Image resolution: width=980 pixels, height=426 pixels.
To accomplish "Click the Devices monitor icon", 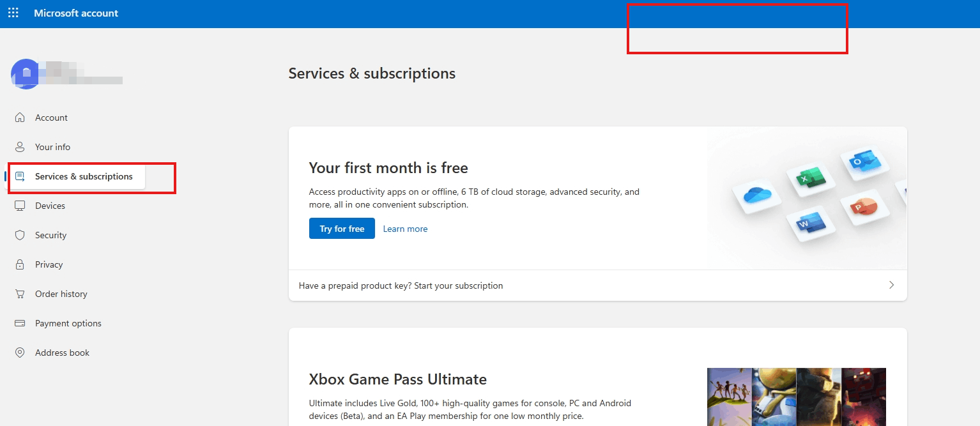I will click(20, 206).
